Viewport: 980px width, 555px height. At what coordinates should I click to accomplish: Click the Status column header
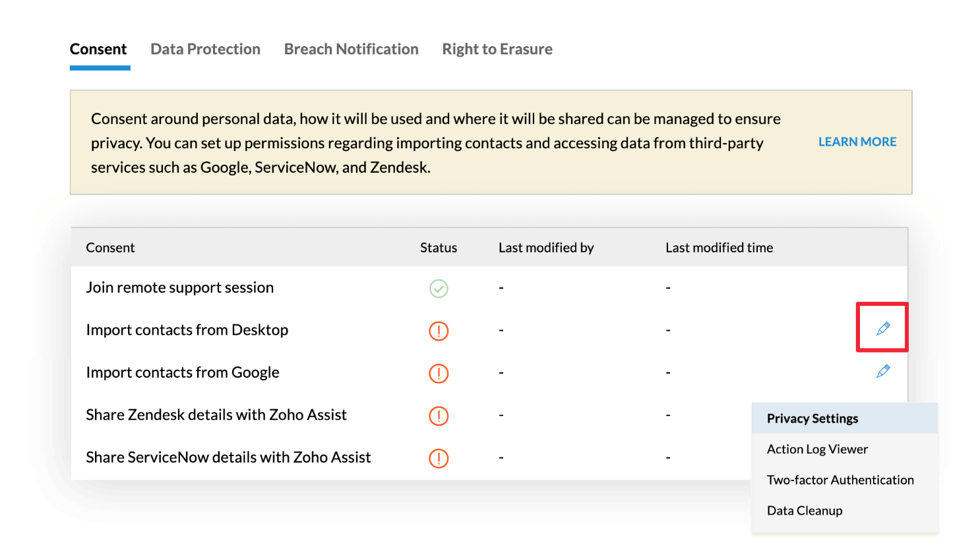(439, 247)
